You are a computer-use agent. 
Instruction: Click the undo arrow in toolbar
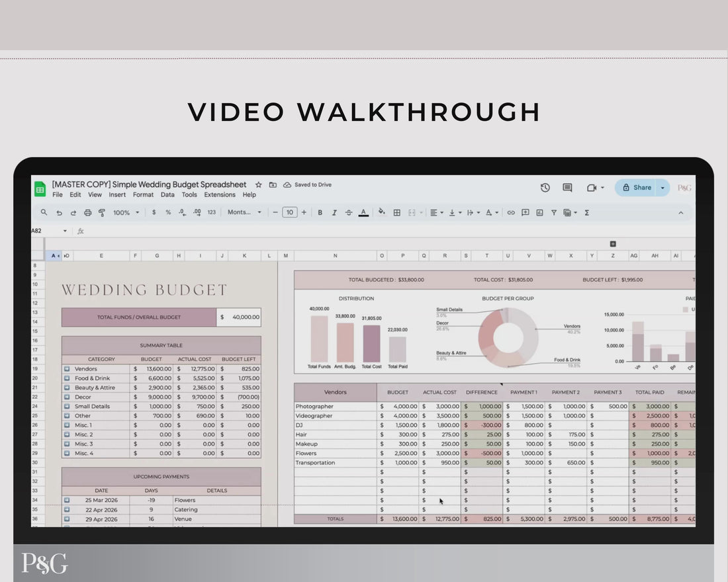point(59,213)
